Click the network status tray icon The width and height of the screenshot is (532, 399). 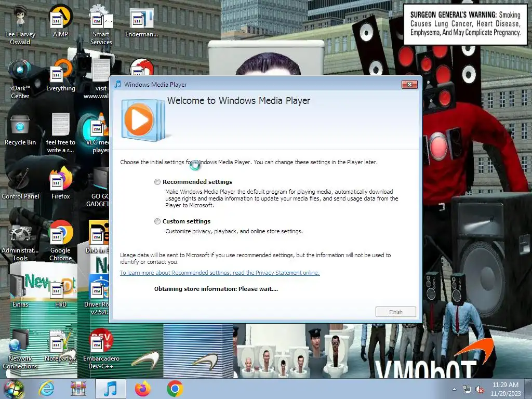click(467, 389)
